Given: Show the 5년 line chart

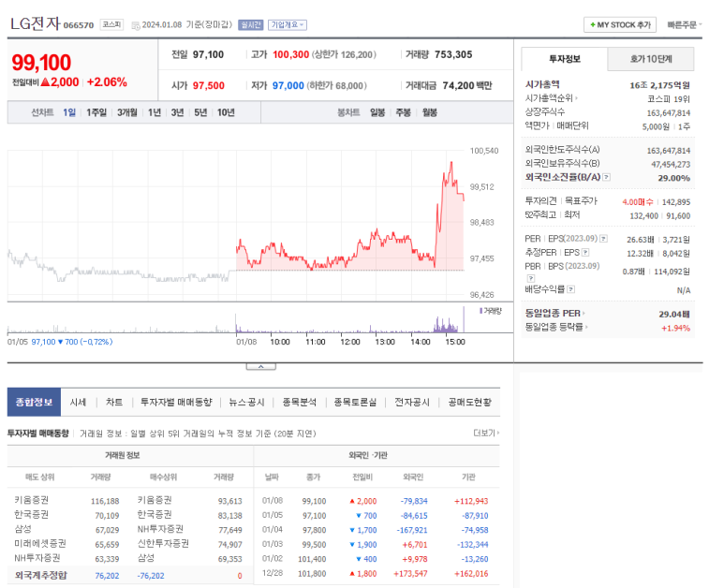Looking at the screenshot, I should tap(200, 112).
